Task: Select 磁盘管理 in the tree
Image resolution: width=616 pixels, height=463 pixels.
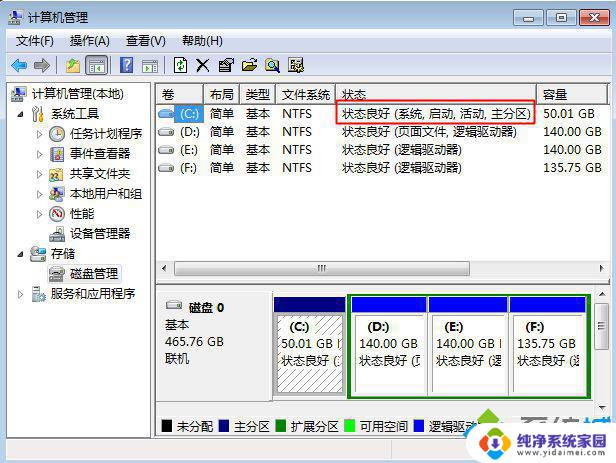Action: point(94,274)
